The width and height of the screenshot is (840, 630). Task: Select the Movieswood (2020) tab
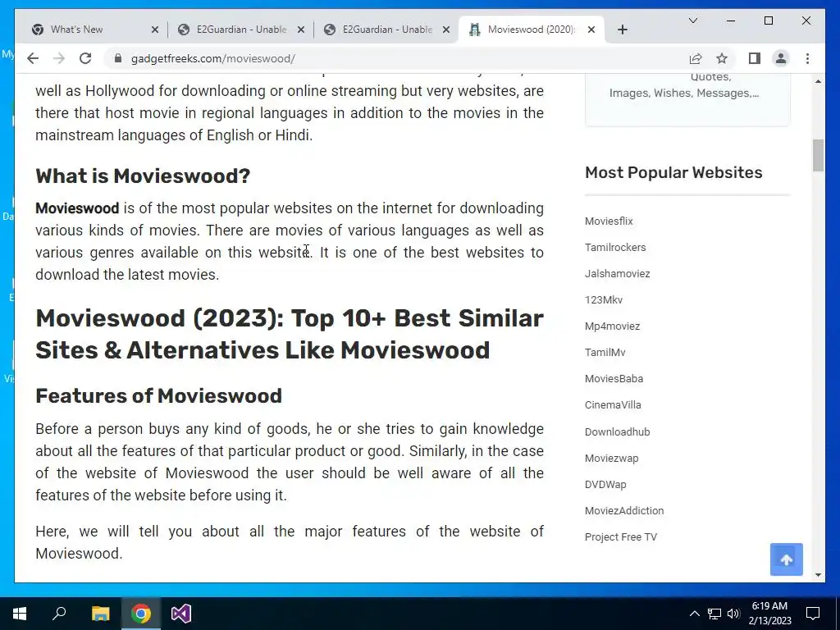coord(531,30)
